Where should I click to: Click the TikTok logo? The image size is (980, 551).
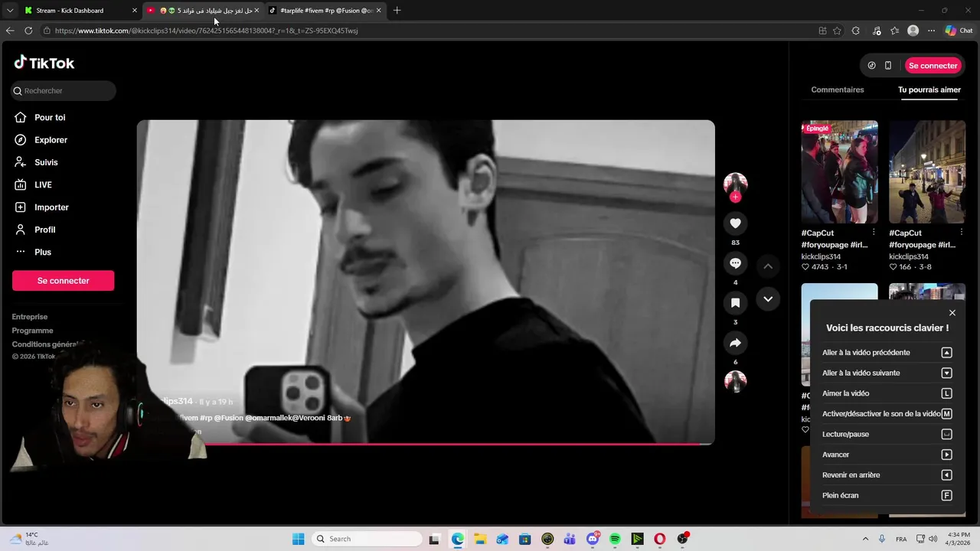44,63
